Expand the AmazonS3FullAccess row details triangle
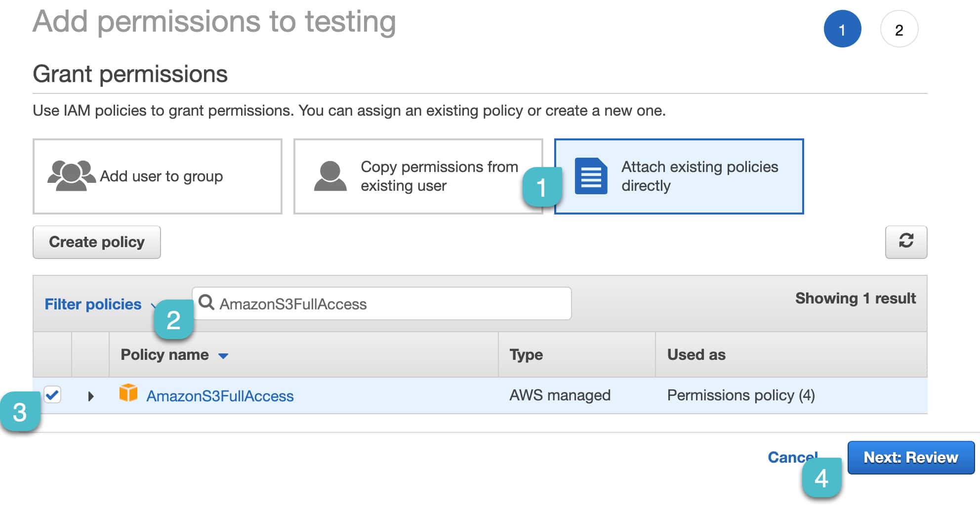This screenshot has width=980, height=518. pyautogui.click(x=90, y=396)
